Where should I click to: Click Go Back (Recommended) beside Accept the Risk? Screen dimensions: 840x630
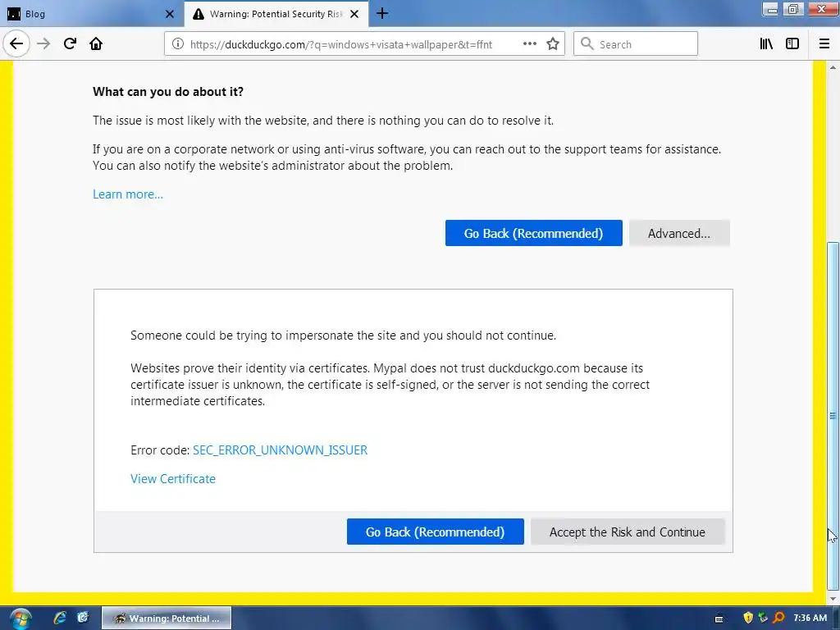[435, 532]
